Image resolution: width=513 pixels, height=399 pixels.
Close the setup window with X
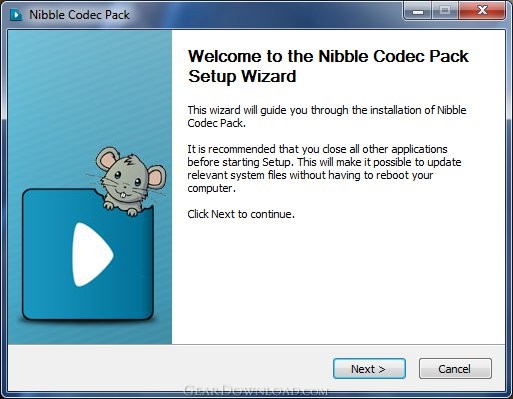point(482,11)
